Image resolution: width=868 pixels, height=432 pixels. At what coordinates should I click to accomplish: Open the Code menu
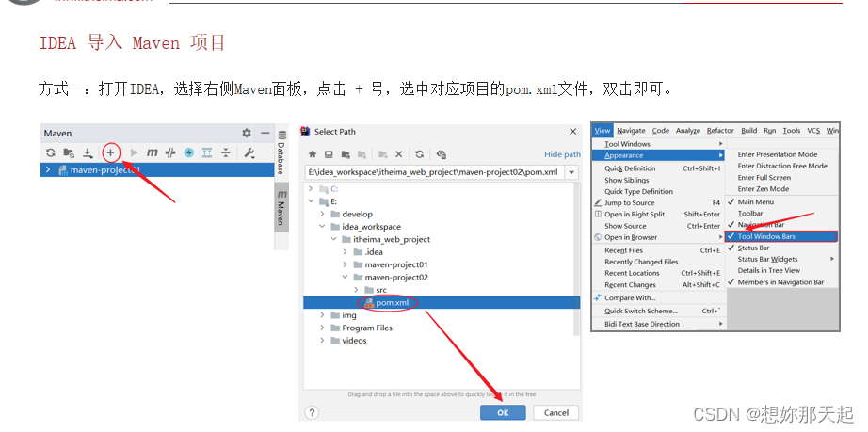660,131
